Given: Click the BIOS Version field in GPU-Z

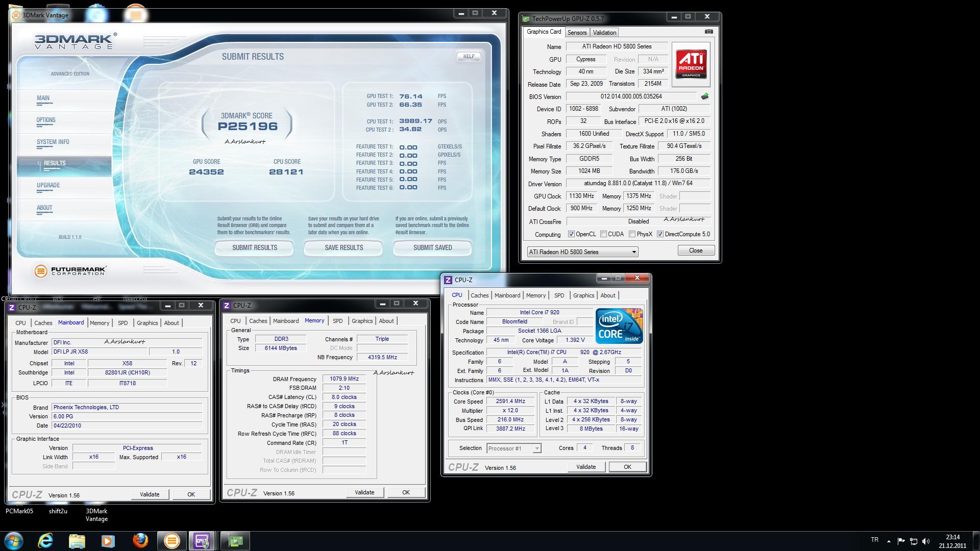Looking at the screenshot, I should coord(631,96).
